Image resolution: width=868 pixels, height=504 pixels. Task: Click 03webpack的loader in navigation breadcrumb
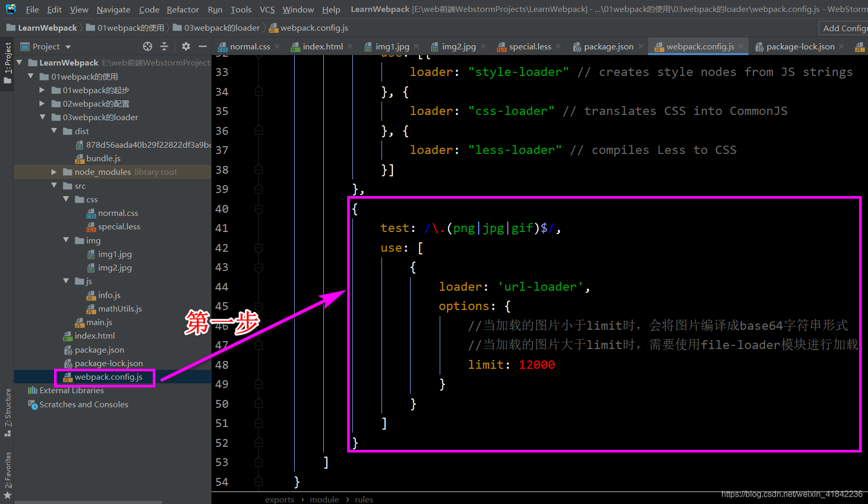(216, 28)
